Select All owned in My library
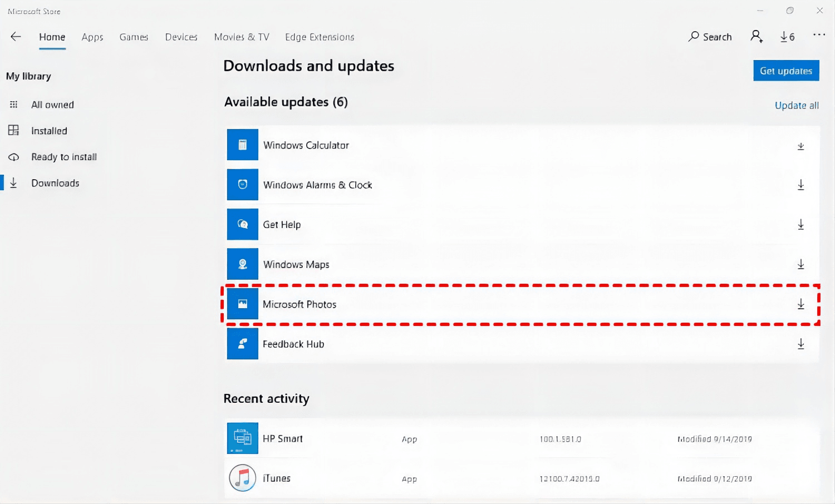The height and width of the screenshot is (504, 835). [x=52, y=105]
